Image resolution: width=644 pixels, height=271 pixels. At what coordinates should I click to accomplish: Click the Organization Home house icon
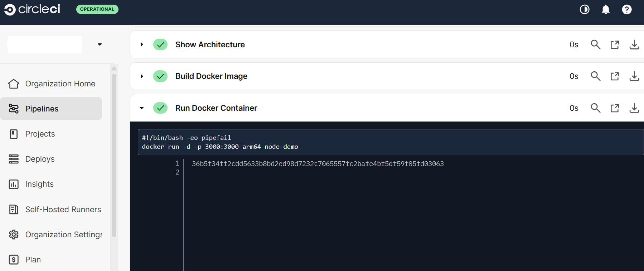[14, 84]
